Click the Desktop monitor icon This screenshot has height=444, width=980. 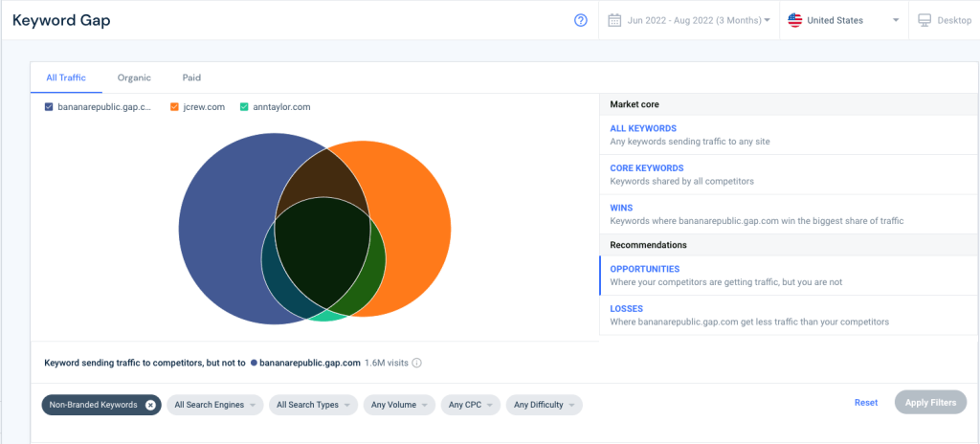(924, 20)
